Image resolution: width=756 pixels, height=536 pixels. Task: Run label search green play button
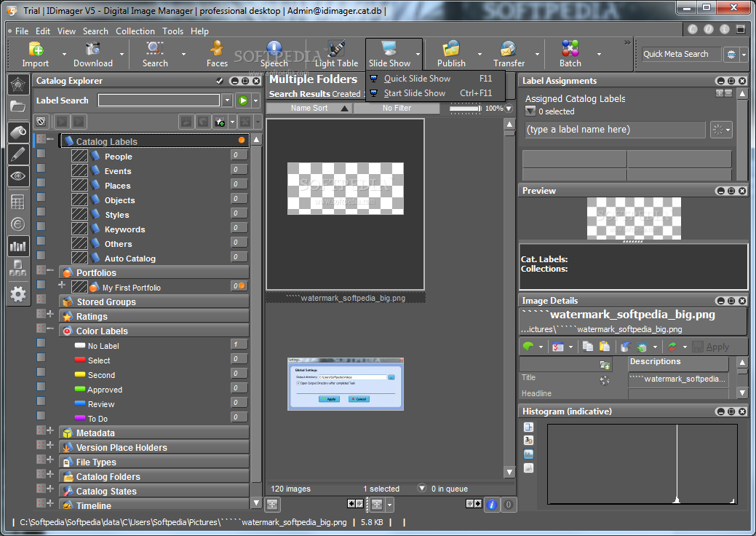pyautogui.click(x=243, y=100)
